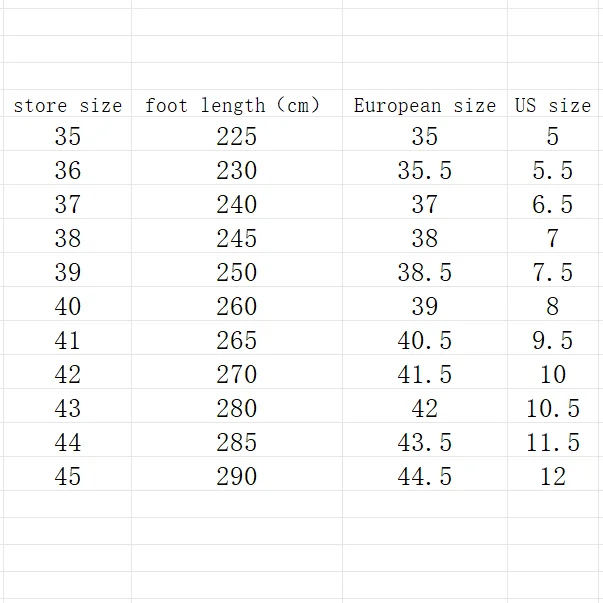Click the US size cell reading 9.5
603x603 pixels.
point(552,341)
